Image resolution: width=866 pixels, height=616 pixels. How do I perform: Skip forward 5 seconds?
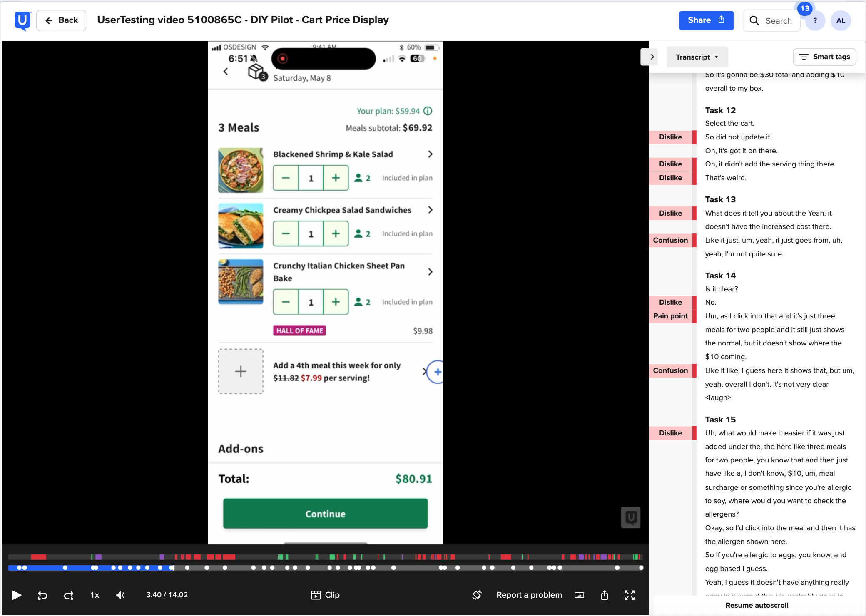[x=68, y=595]
